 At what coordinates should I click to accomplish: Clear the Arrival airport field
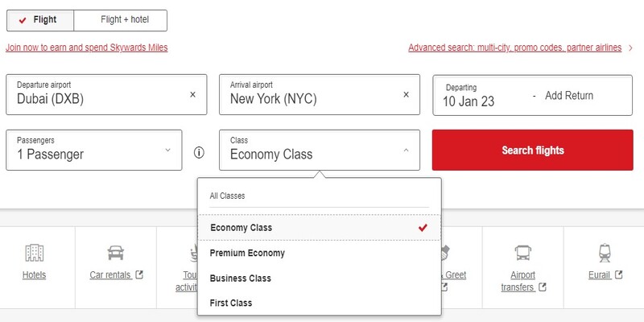pyautogui.click(x=407, y=95)
